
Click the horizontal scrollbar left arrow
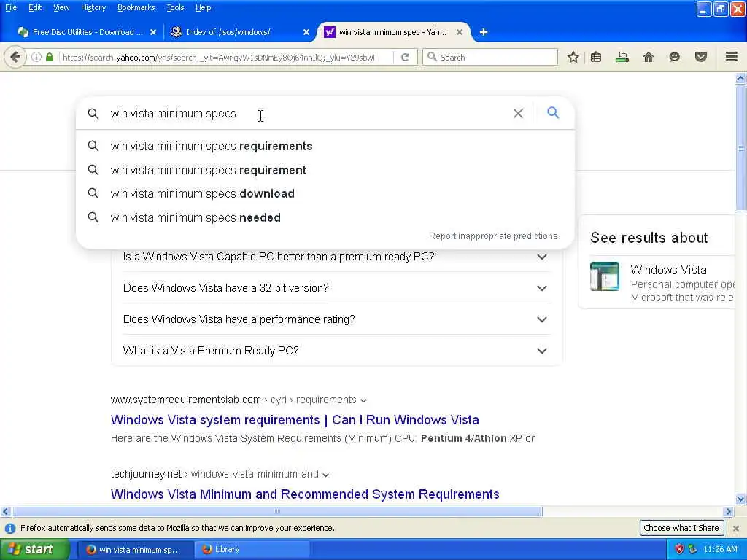(x=5, y=512)
